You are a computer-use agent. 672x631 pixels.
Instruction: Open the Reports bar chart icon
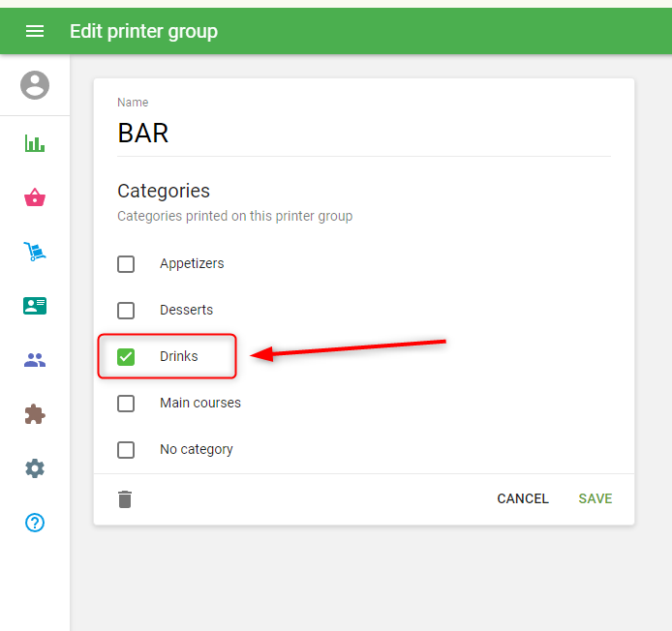35,143
